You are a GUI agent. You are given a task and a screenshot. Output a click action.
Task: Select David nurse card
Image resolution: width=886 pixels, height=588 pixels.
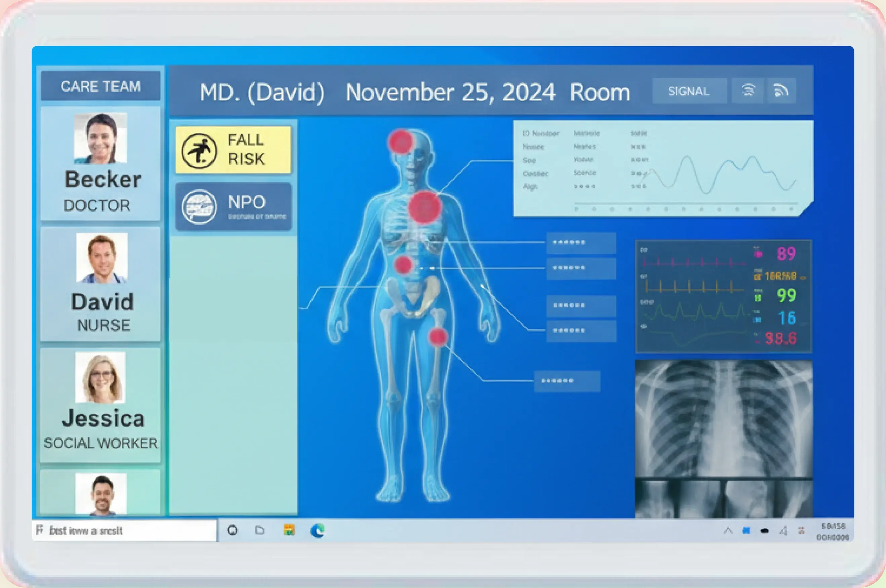[x=100, y=284]
